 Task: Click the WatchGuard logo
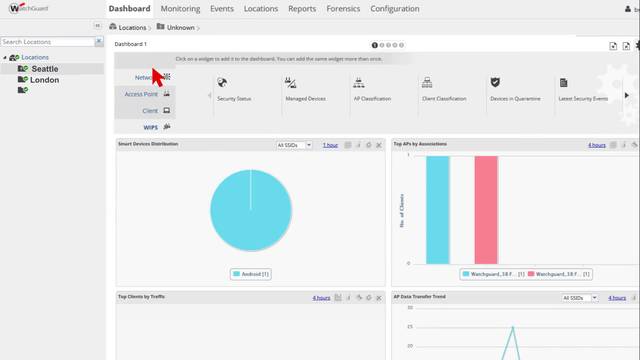tap(28, 8)
